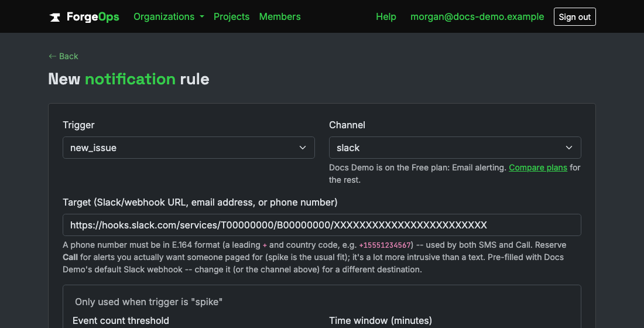Image resolution: width=644 pixels, height=328 pixels.
Task: Open the Members page
Action: point(280,16)
